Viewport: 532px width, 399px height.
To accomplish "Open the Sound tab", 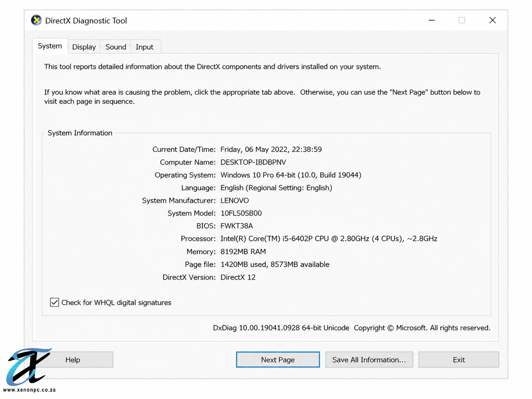I will (116, 47).
